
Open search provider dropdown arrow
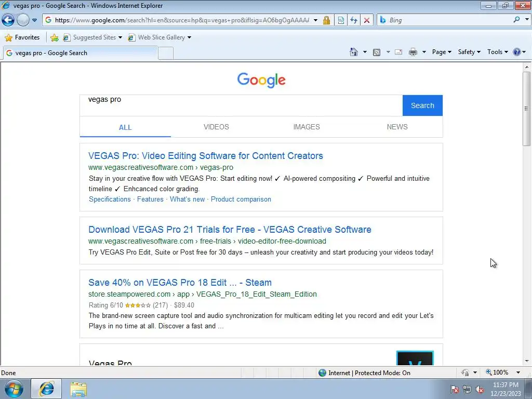tap(527, 20)
